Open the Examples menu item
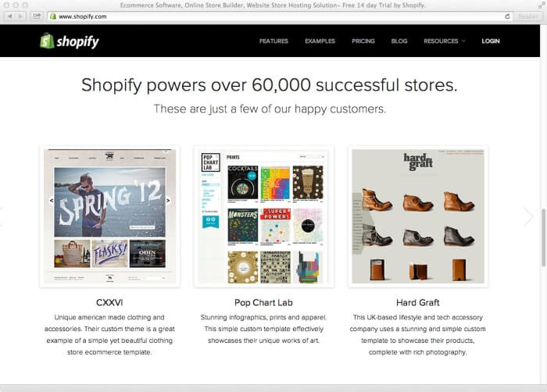 pos(320,41)
